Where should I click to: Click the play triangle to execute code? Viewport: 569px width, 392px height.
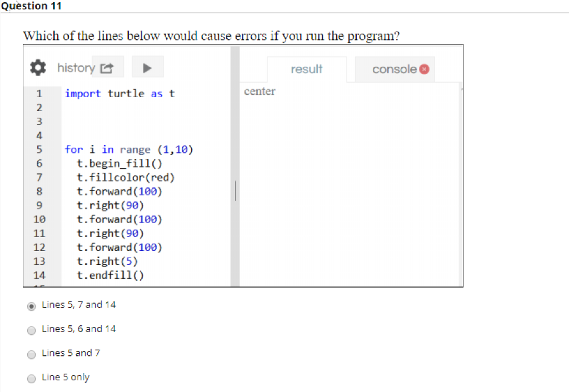tap(147, 68)
